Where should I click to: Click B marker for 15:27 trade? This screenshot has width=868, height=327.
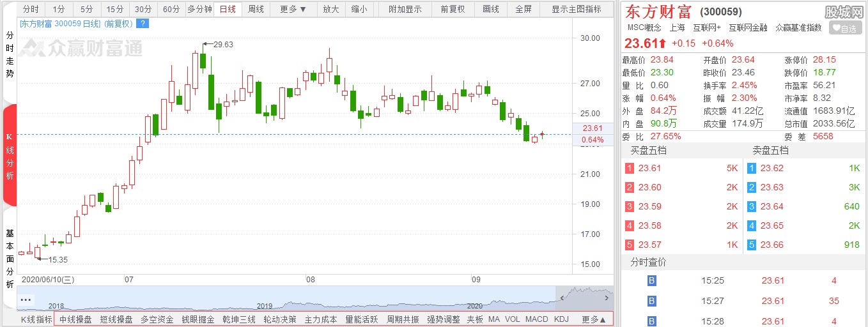[x=652, y=301]
